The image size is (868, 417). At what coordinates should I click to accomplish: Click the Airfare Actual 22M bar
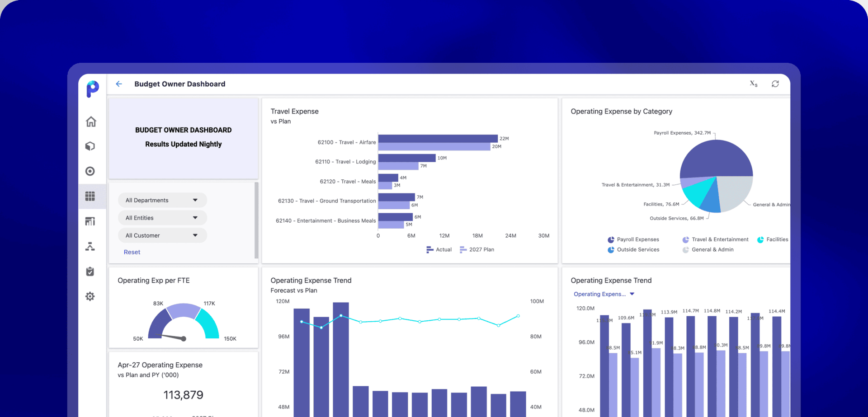[x=438, y=138]
